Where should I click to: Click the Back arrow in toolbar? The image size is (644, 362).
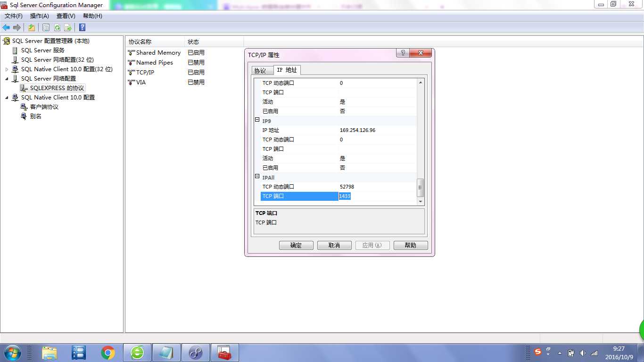(x=6, y=27)
